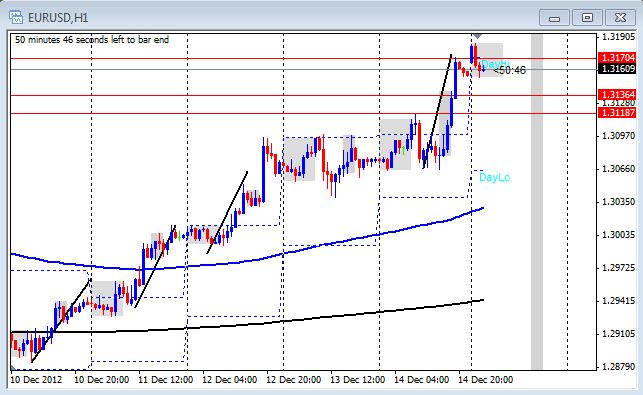Click '12 Dec 04:00' on the time axis
The width and height of the screenshot is (643, 395).
(x=230, y=379)
